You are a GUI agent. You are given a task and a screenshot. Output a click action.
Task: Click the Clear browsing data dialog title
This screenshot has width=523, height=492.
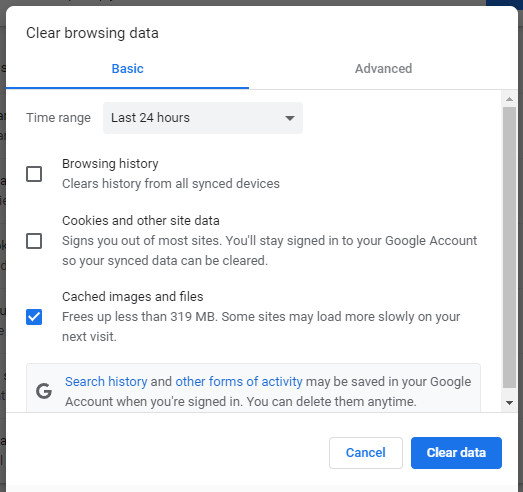point(92,33)
